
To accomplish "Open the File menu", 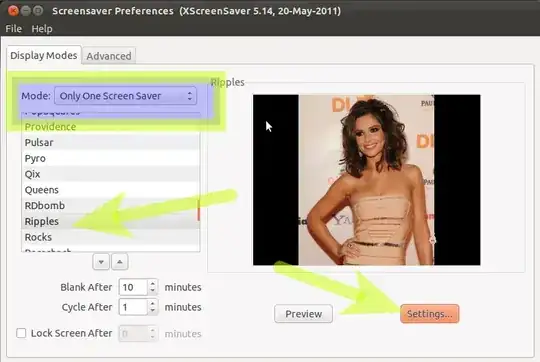I will tap(13, 29).
